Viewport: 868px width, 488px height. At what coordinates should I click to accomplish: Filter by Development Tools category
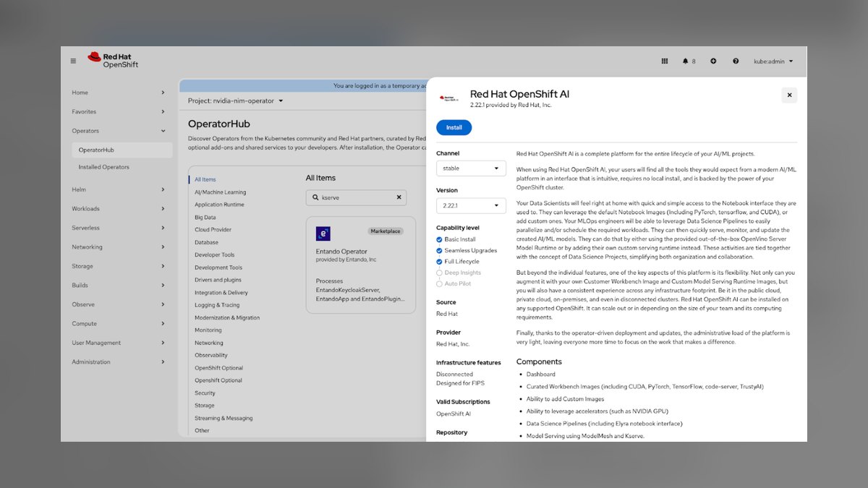[x=218, y=267]
